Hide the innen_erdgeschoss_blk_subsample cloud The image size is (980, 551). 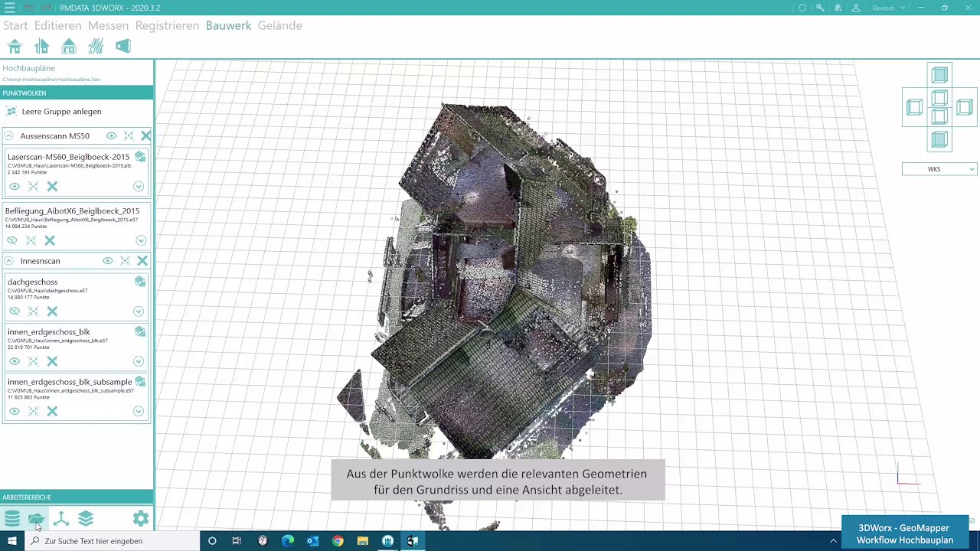click(x=15, y=411)
